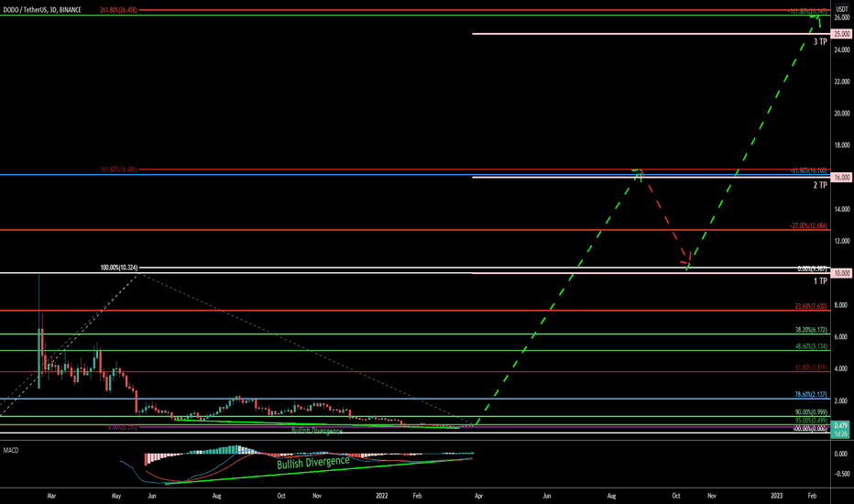Viewport: 854px width, 504px height.
Task: Click the 20.000 price axis value
Action: click(x=842, y=114)
